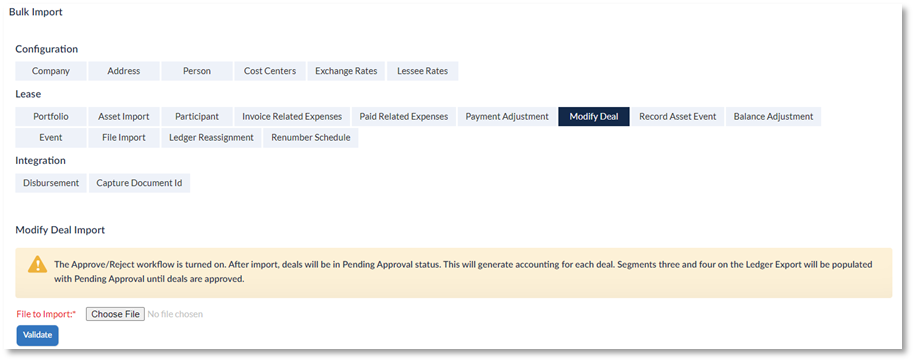Viewport: 914px width, 361px height.
Task: Select the Asset Import tab
Action: pos(124,117)
